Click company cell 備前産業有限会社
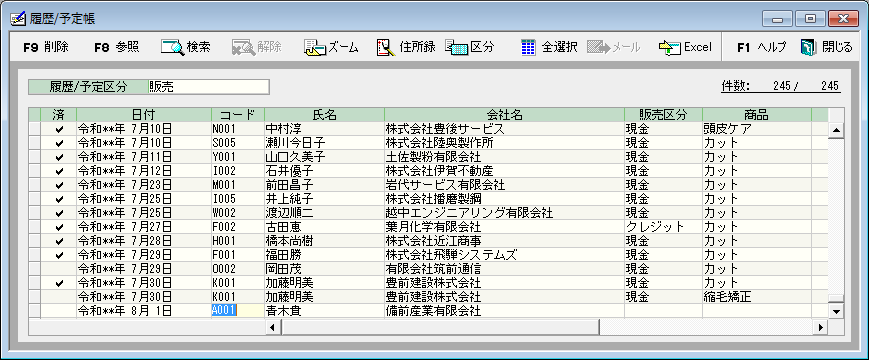Viewport: 869px width, 360px height. (x=504, y=311)
